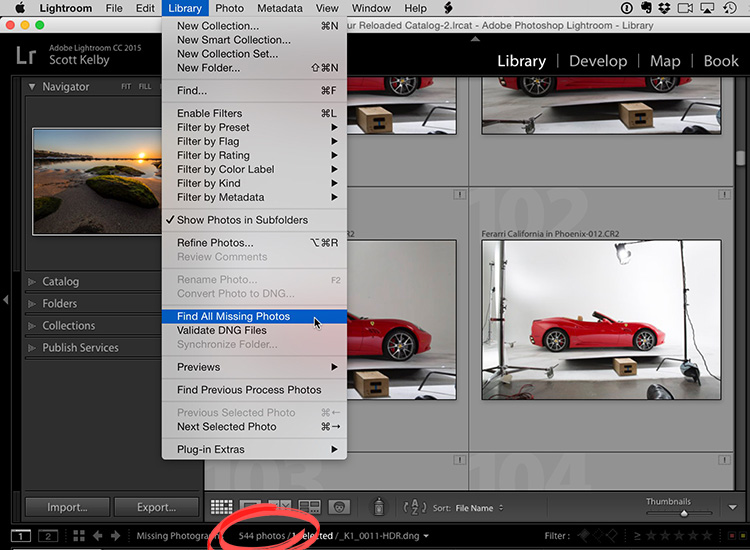Open Survey view icon in toolbar

(309, 507)
